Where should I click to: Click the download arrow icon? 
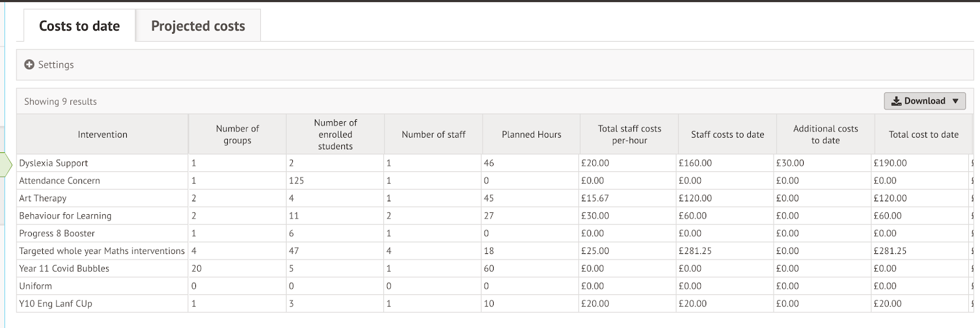(x=896, y=101)
